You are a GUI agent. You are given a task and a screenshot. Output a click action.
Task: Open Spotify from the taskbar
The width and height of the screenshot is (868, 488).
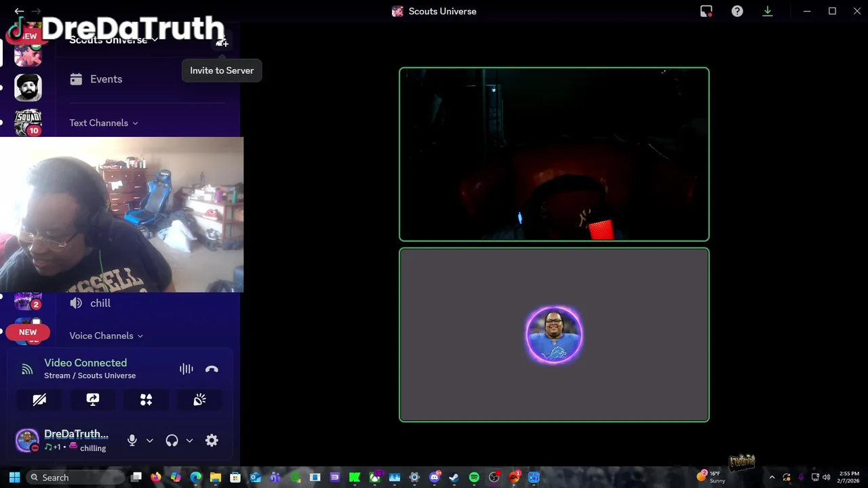tap(474, 477)
